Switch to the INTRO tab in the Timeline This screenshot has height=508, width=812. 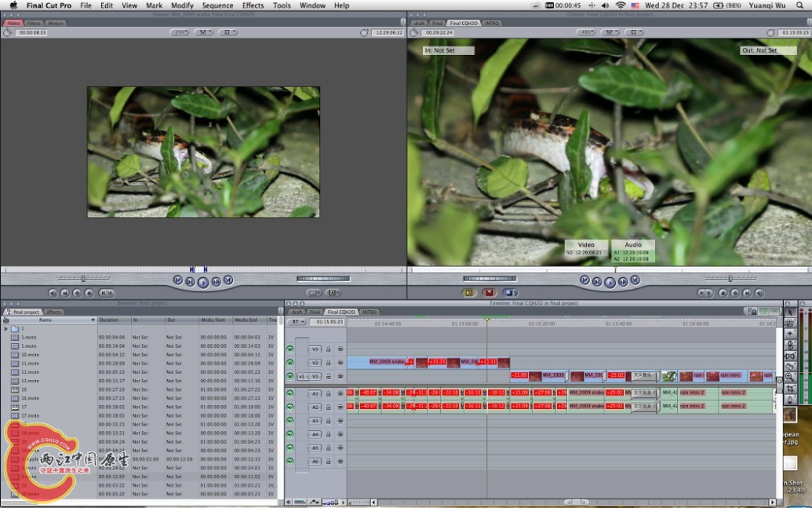[370, 312]
